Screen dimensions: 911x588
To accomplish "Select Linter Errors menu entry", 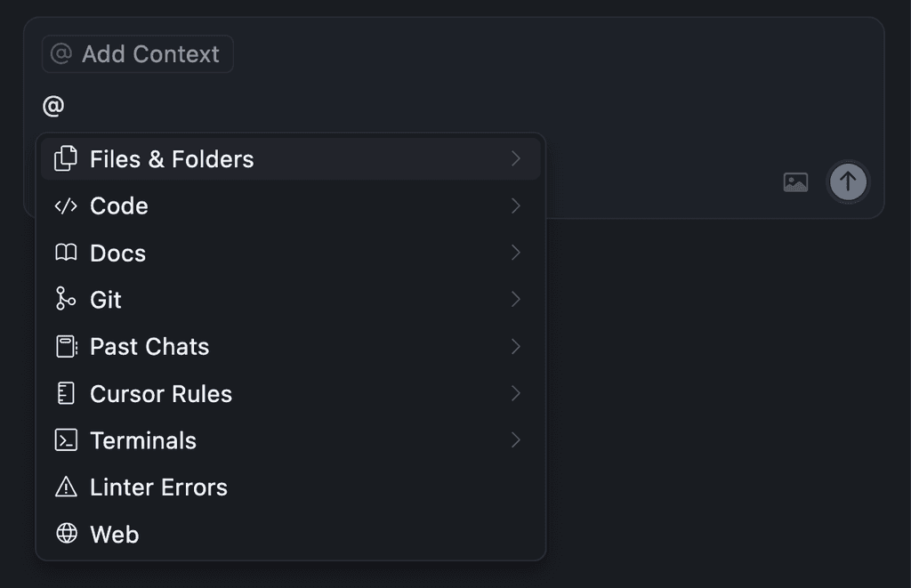I will [158, 487].
